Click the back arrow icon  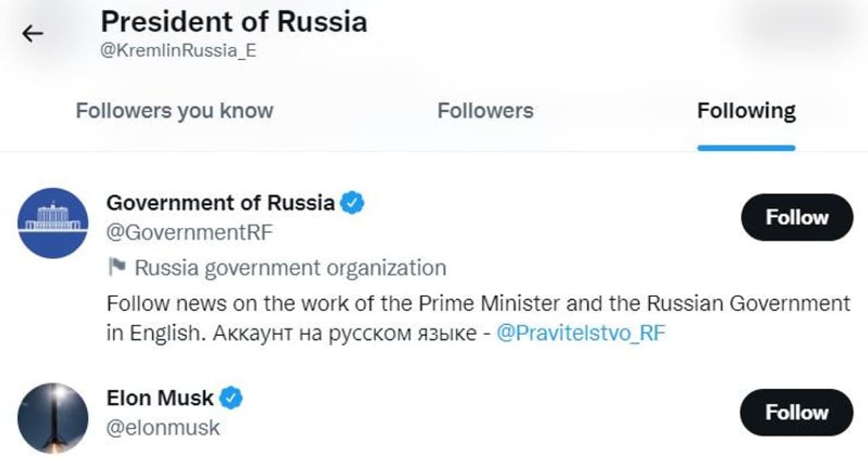[33, 34]
